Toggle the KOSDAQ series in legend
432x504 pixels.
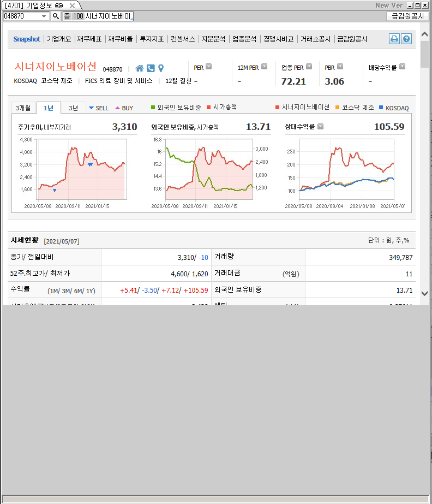[x=393, y=108]
